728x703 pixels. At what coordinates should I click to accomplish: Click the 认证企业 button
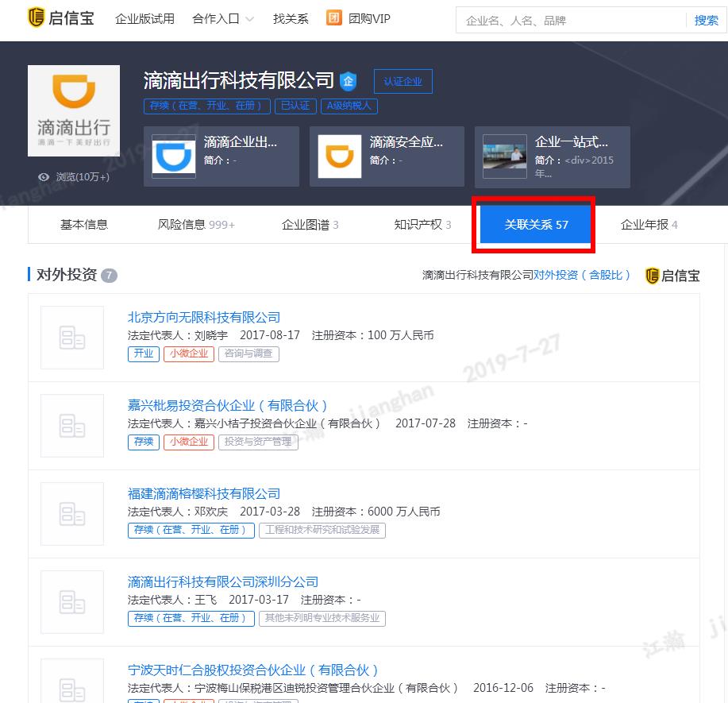click(x=403, y=81)
